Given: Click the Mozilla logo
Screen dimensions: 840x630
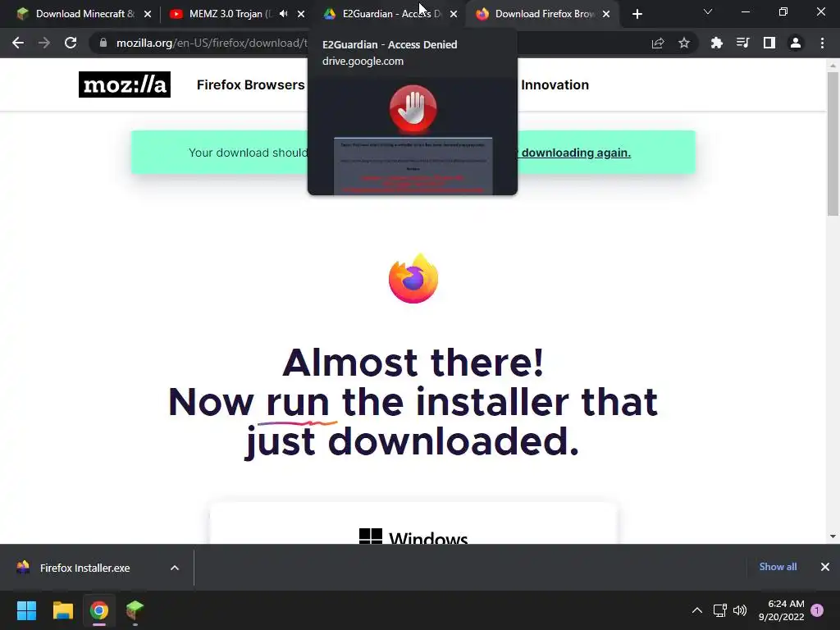Looking at the screenshot, I should pos(125,84).
